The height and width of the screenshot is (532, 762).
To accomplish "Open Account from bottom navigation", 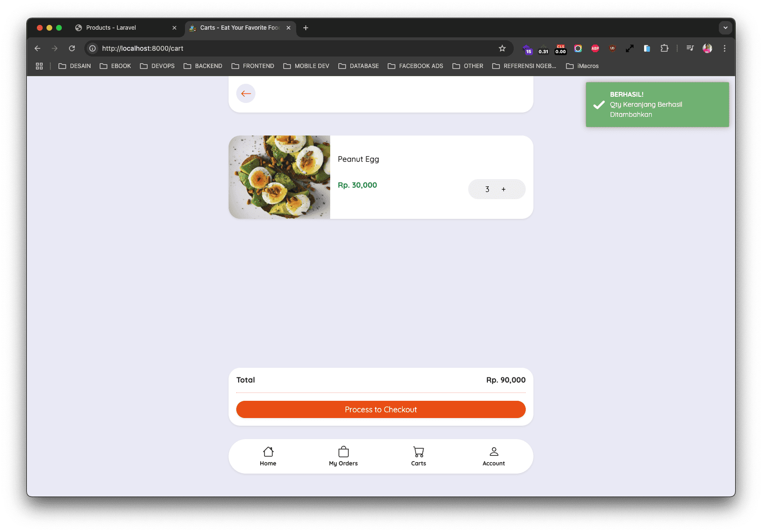I will click(x=494, y=456).
